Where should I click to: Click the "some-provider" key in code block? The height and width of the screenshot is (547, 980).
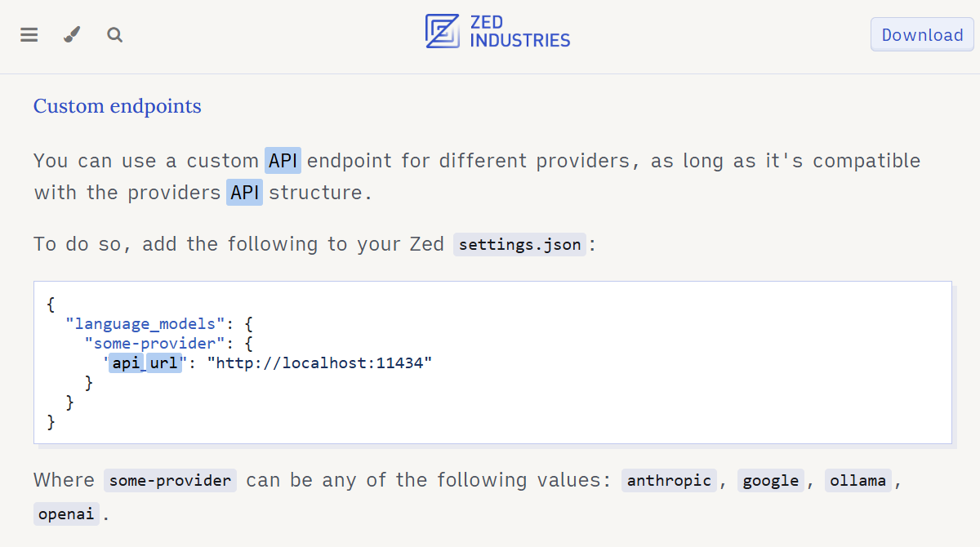point(154,344)
